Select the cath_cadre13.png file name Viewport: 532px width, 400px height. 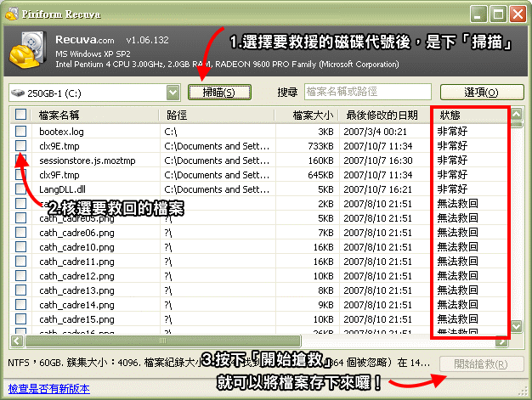tap(76, 290)
